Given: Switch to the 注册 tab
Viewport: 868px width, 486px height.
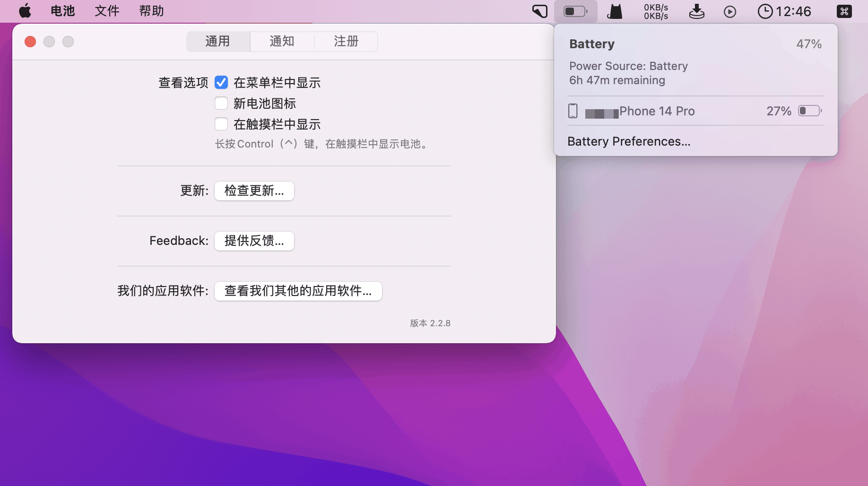Looking at the screenshot, I should pyautogui.click(x=346, y=42).
